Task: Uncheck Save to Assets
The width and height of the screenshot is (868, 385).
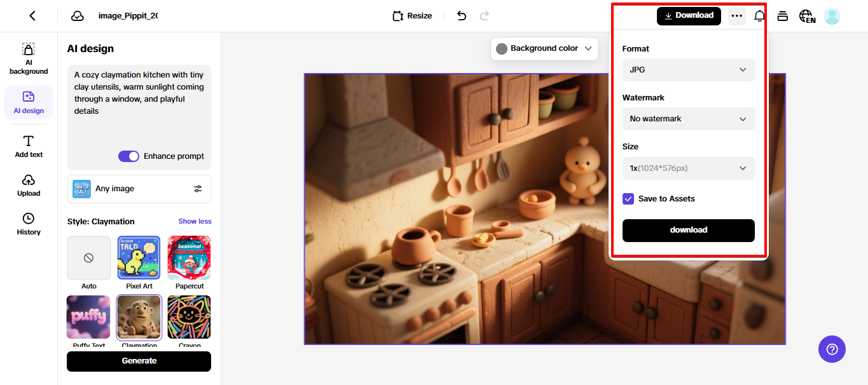Action: point(628,198)
